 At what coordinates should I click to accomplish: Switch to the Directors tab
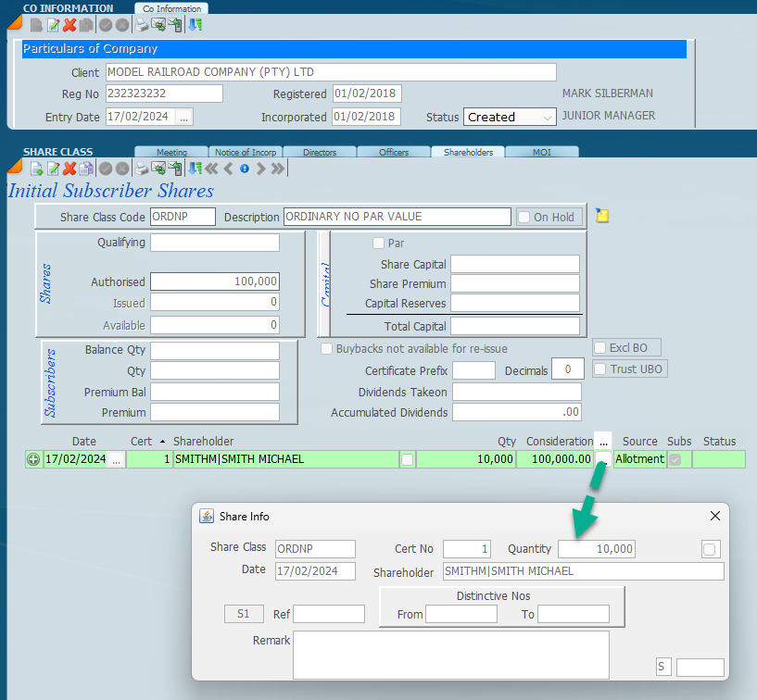pos(319,152)
